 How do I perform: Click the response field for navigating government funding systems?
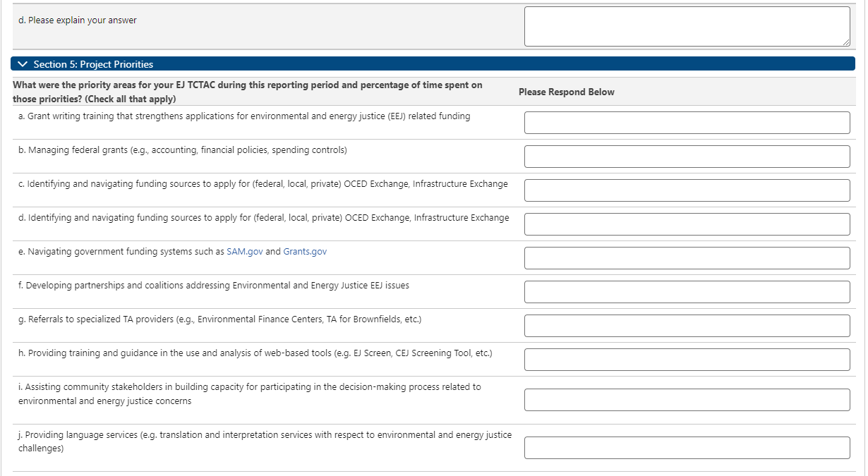687,258
